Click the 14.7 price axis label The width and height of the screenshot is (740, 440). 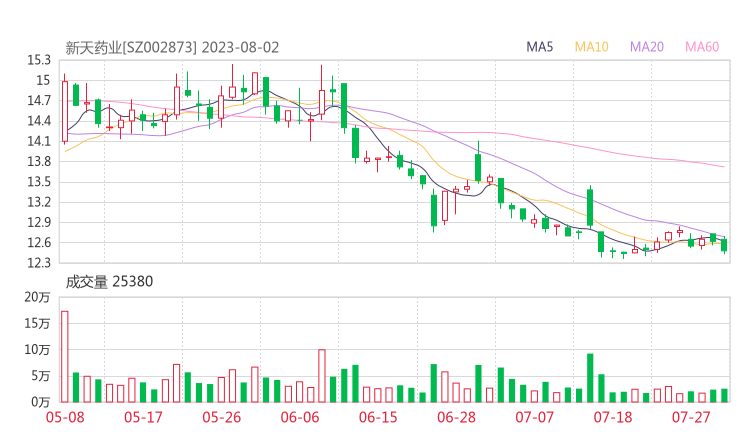(x=39, y=101)
